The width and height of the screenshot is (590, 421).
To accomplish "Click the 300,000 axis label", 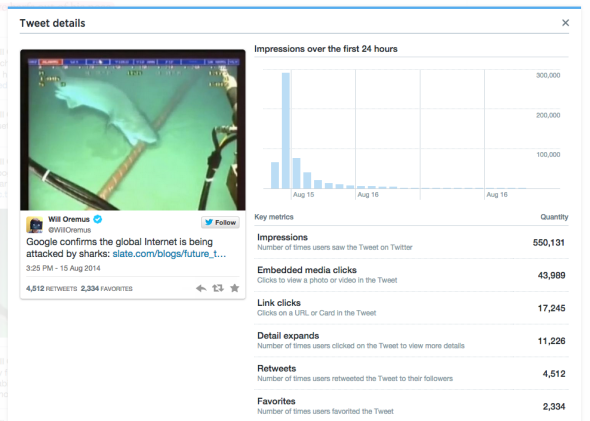I will click(x=548, y=75).
